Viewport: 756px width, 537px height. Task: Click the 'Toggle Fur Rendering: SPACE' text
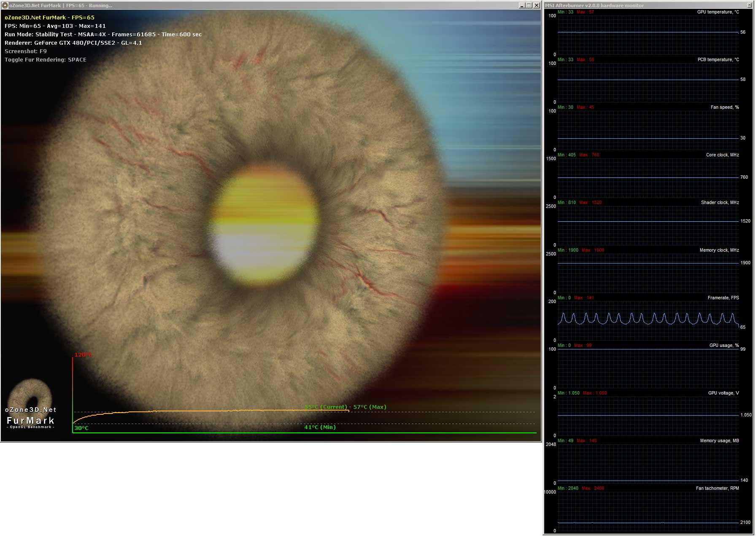click(x=46, y=60)
